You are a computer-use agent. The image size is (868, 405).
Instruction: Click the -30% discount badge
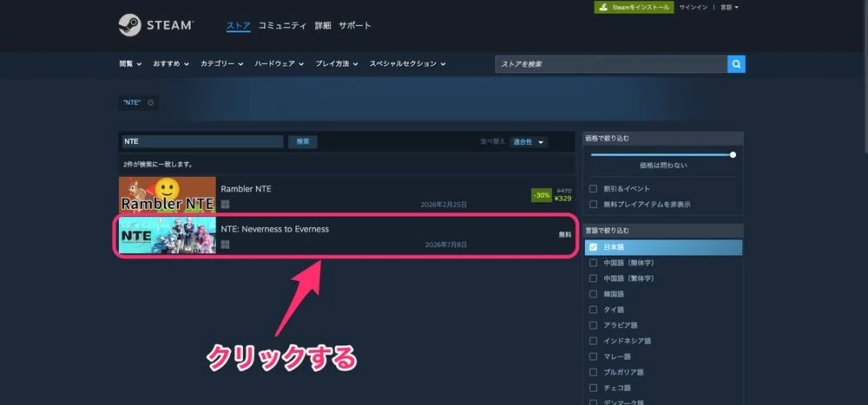(542, 195)
